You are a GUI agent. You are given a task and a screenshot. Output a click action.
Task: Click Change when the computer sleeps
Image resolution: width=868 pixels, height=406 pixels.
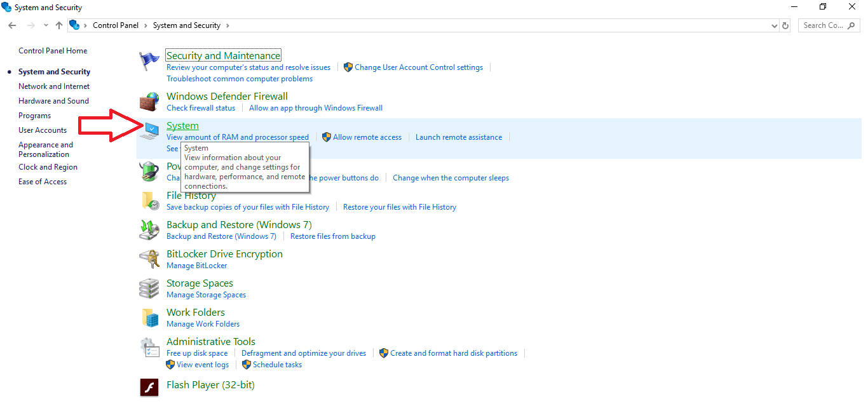(451, 178)
